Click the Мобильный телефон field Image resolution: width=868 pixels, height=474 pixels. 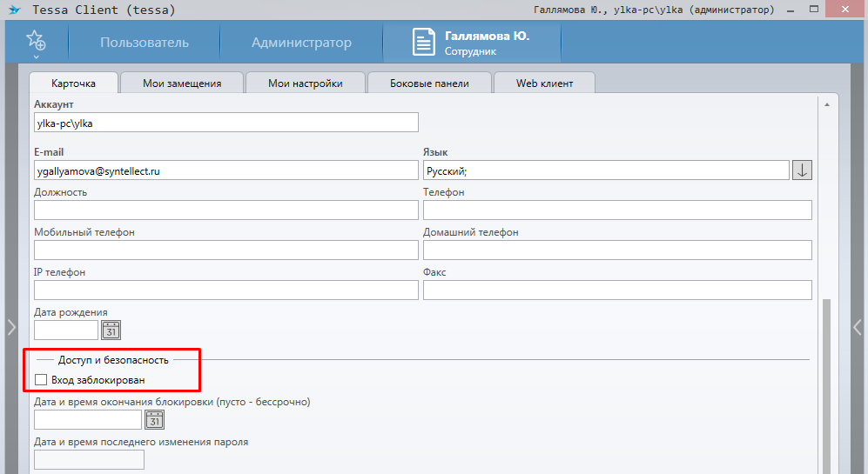point(225,250)
